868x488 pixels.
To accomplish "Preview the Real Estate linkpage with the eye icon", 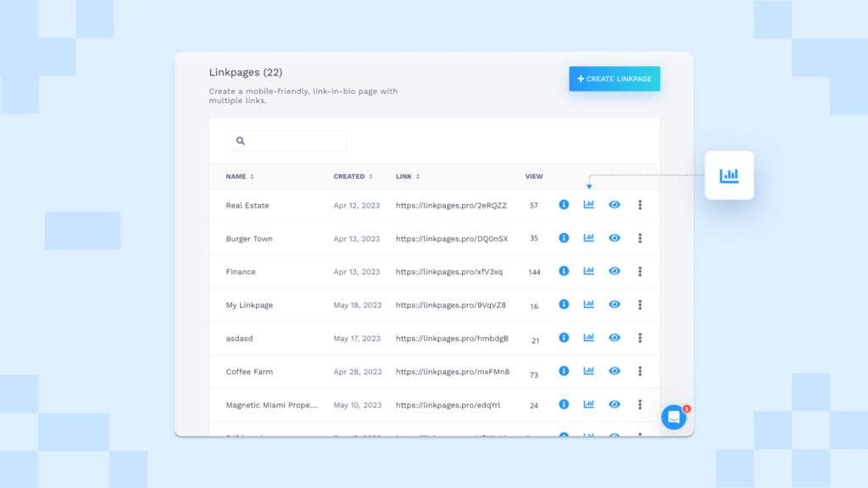I will 614,204.
